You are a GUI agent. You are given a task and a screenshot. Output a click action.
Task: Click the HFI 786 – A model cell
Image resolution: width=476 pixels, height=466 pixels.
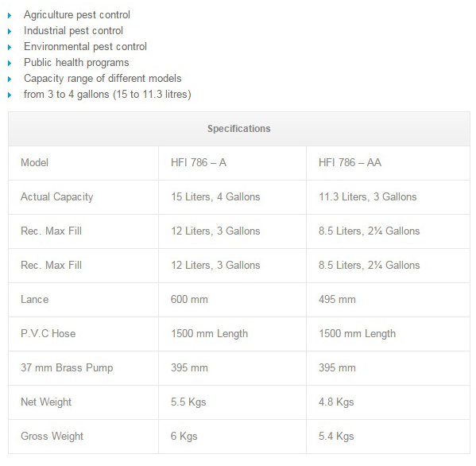[x=232, y=163]
